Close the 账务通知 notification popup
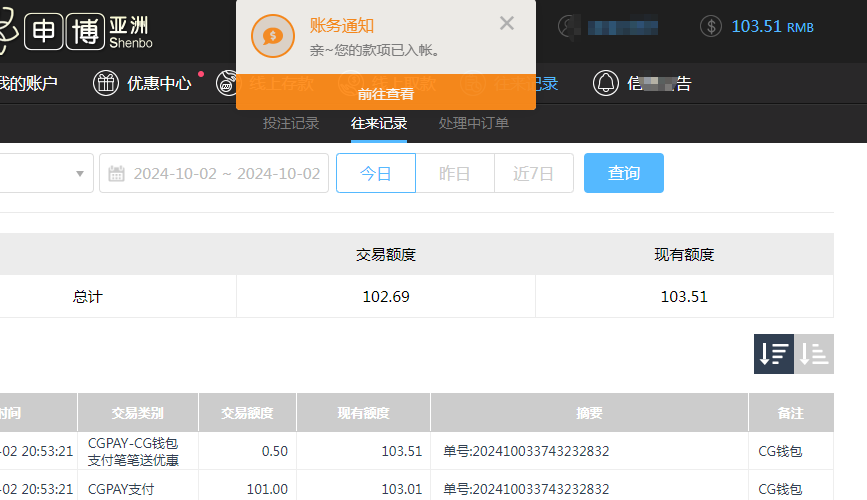The image size is (867, 500). 507,24
